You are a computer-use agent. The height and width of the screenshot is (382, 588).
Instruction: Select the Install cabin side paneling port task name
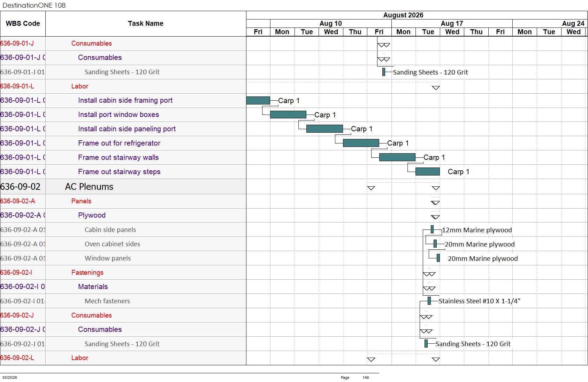[127, 129]
